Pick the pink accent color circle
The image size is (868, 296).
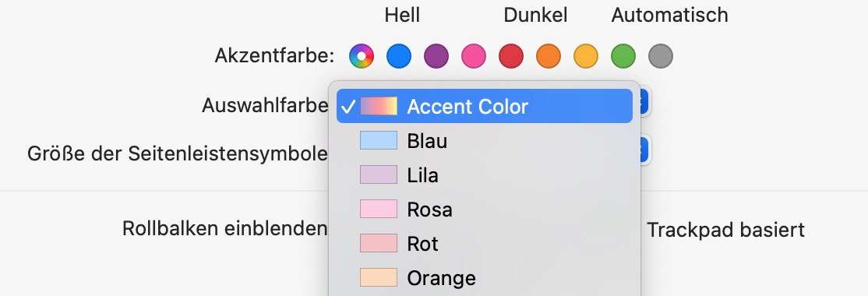[x=473, y=56]
